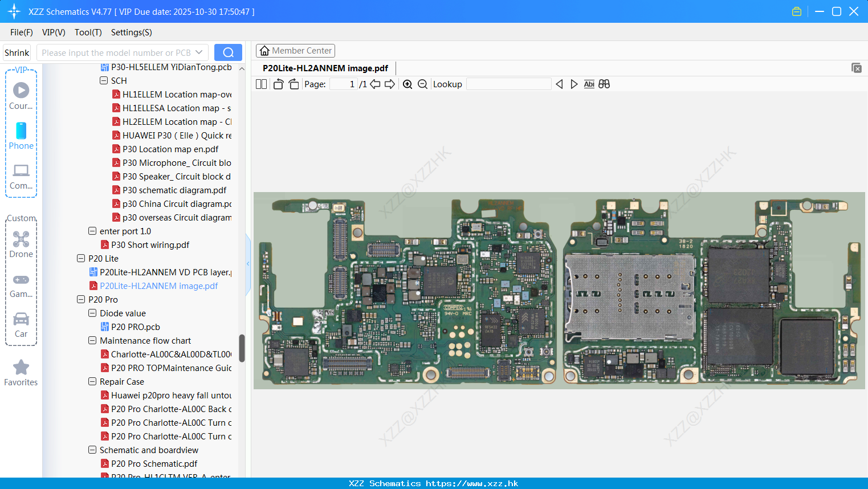Open the Game console category
The height and width of the screenshot is (489, 868).
coord(21,285)
